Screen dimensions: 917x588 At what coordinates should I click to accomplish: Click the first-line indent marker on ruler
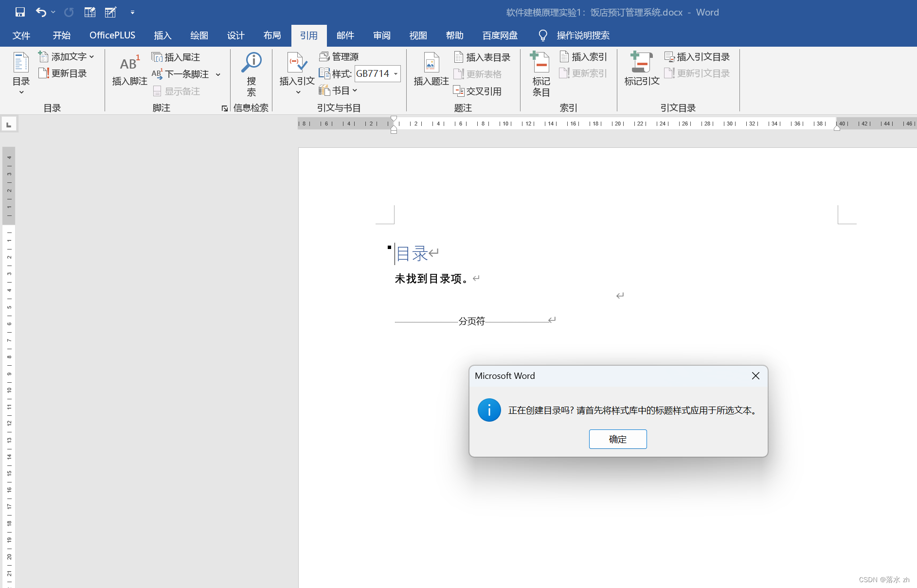394,119
